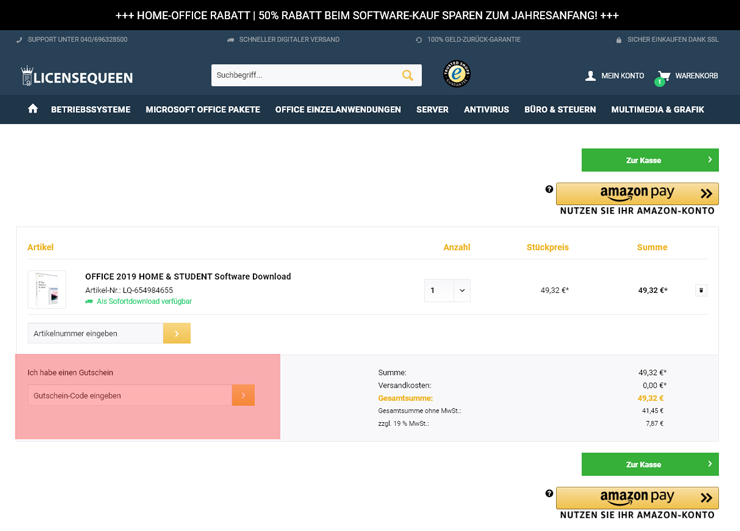The width and height of the screenshot is (740, 531).
Task: Open the quantity dropdown for Office 2019
Action: [447, 290]
